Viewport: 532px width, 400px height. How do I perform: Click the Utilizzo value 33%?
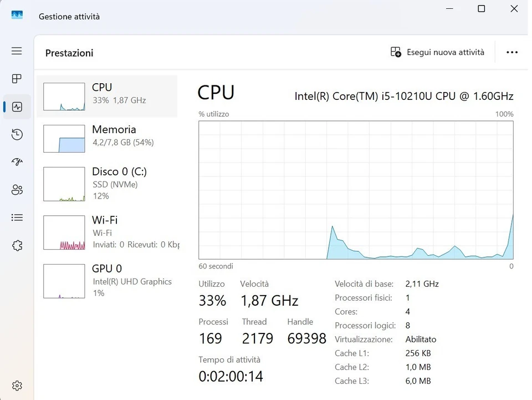pos(212,301)
